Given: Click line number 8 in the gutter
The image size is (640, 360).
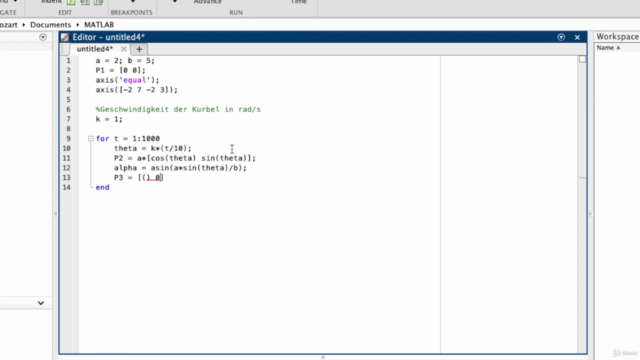Looking at the screenshot, I should pyautogui.click(x=68, y=129).
